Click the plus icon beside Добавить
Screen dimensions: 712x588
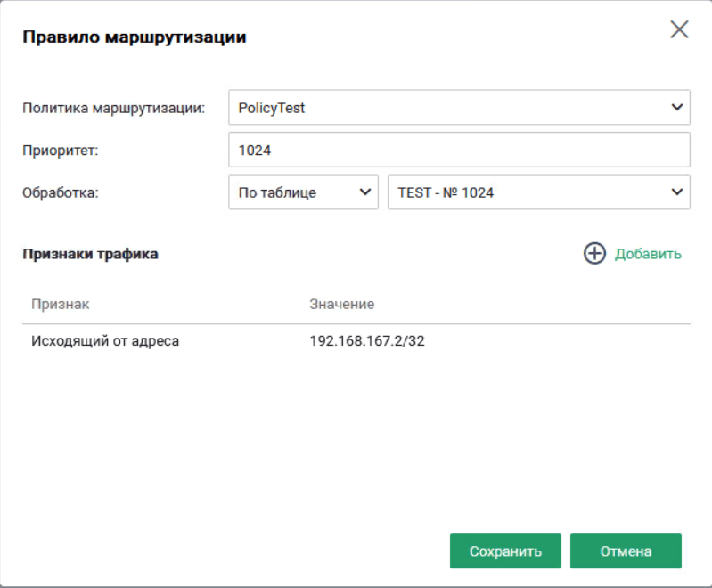click(594, 254)
